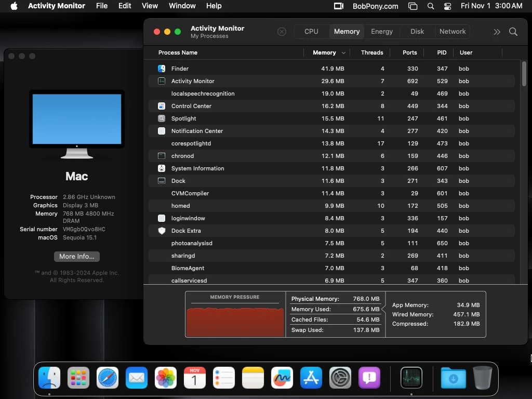Select the CVMCompiler process row
Viewport: 532px width, 399px height.
tap(331, 193)
